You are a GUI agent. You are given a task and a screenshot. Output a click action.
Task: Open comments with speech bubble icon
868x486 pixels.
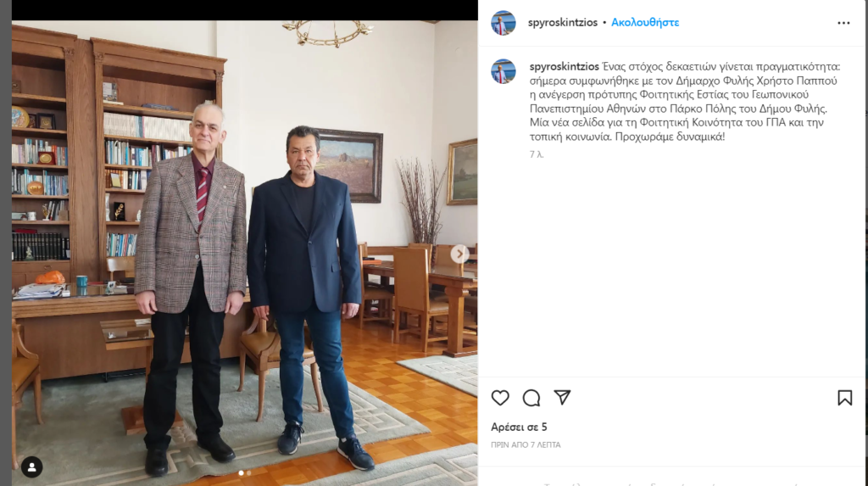tap(531, 398)
